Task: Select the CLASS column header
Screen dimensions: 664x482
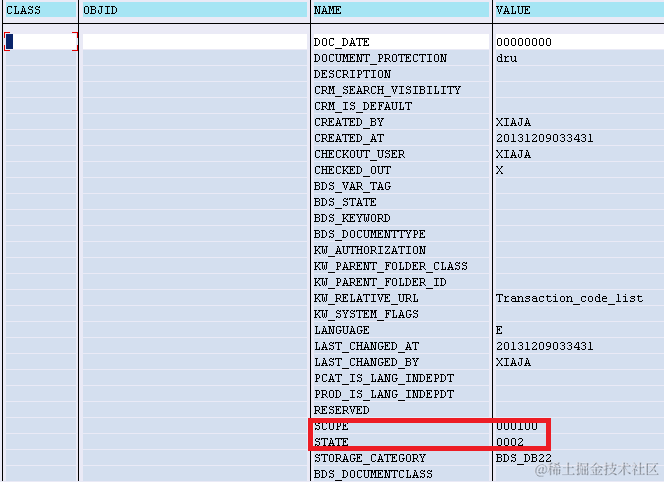Action: pyautogui.click(x=40, y=10)
